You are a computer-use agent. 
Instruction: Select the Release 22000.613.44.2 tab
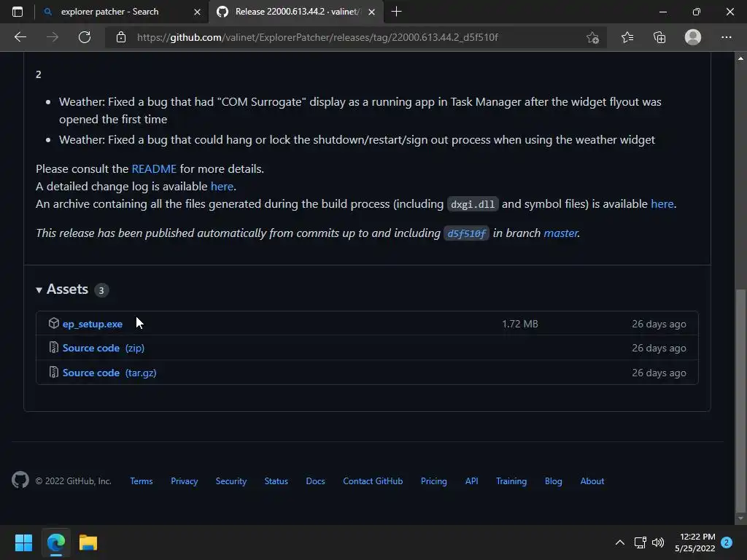[295, 12]
